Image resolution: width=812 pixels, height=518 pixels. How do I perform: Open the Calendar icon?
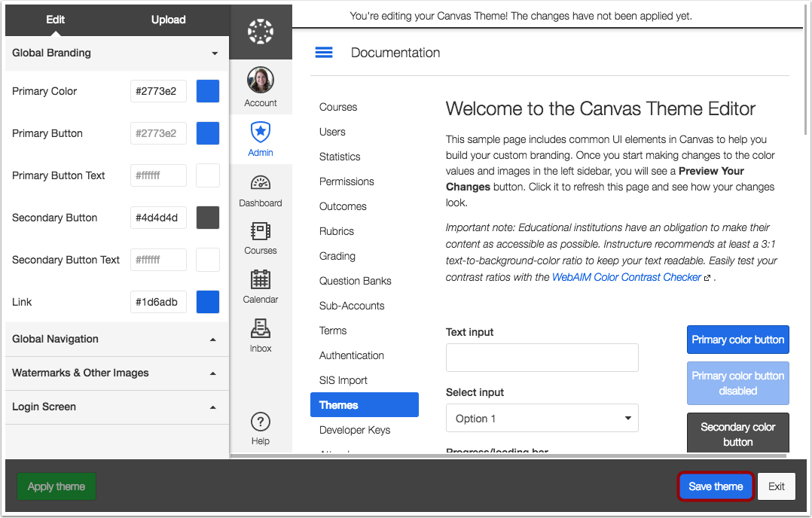(261, 279)
